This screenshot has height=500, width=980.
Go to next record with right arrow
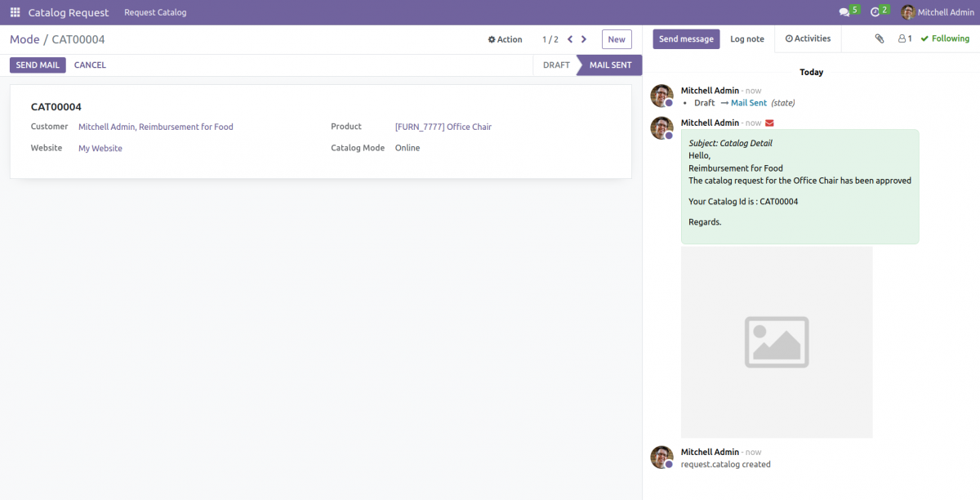(x=583, y=38)
